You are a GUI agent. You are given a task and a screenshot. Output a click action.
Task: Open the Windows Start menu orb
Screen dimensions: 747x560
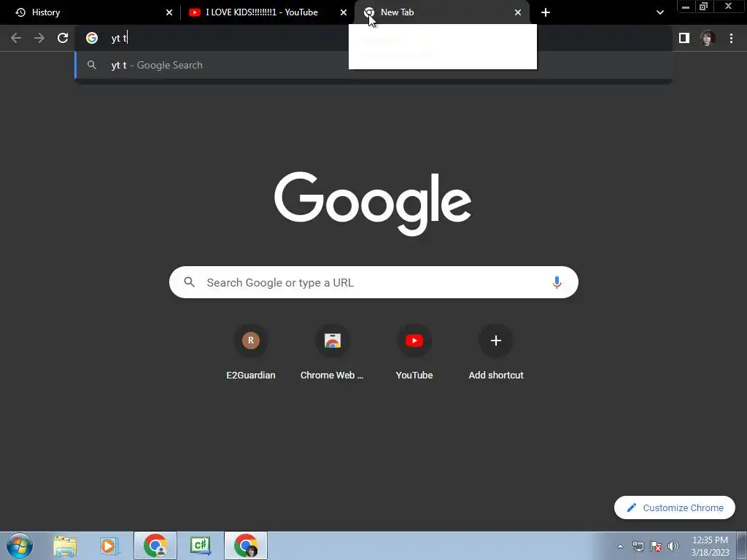click(x=20, y=545)
